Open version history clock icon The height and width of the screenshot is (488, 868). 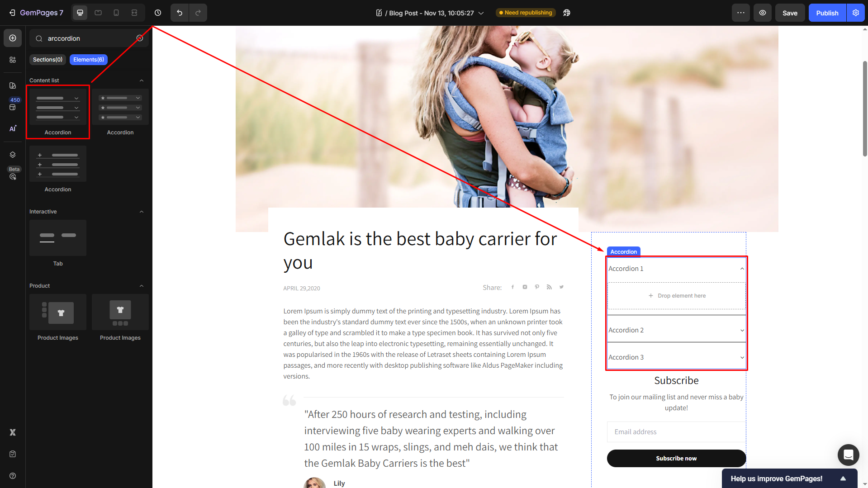point(158,13)
